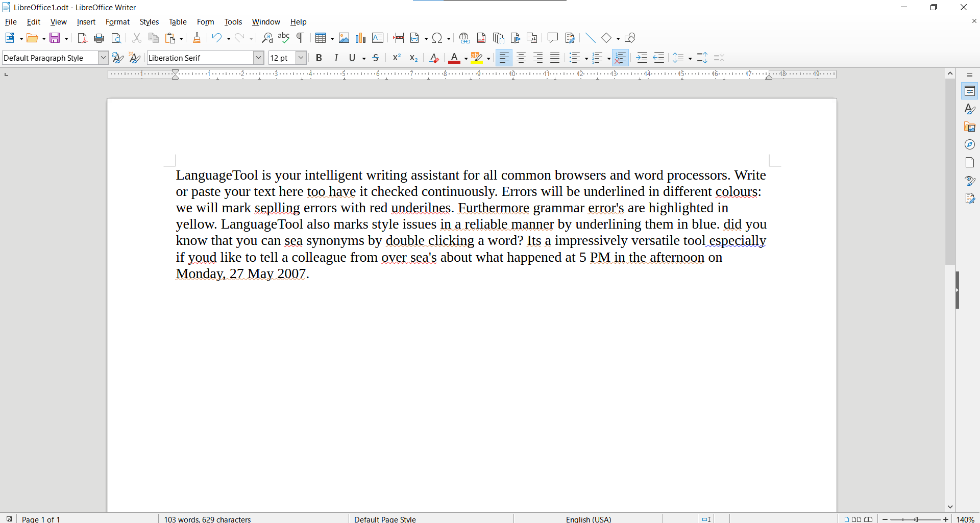Open the Highlighting Color dropdown arrow
The width and height of the screenshot is (980, 523).
488,59
